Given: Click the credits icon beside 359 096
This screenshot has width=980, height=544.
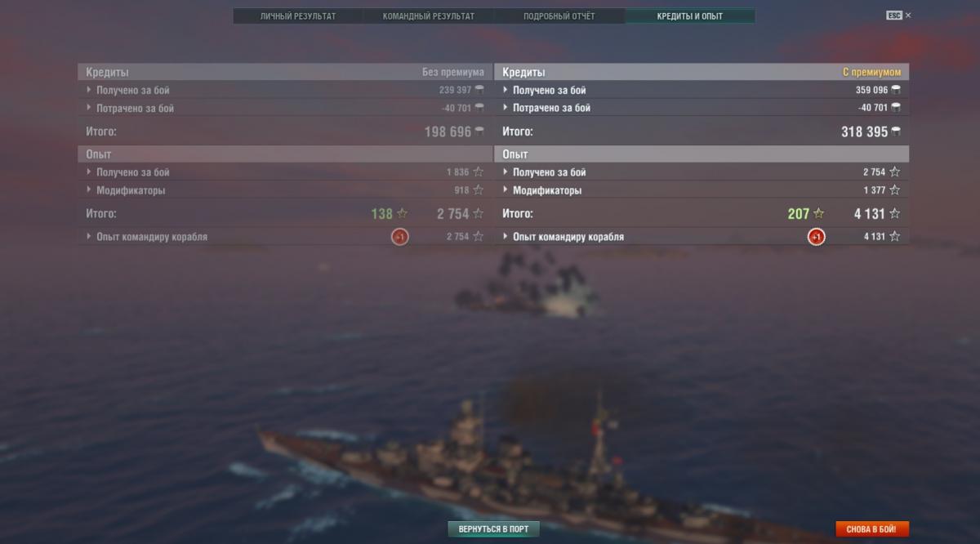Looking at the screenshot, I should [x=896, y=90].
